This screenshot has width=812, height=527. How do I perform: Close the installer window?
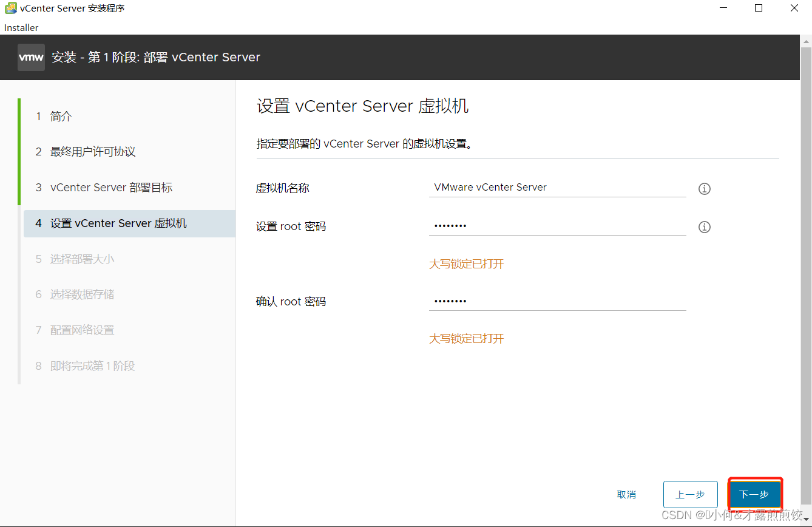[x=794, y=8]
